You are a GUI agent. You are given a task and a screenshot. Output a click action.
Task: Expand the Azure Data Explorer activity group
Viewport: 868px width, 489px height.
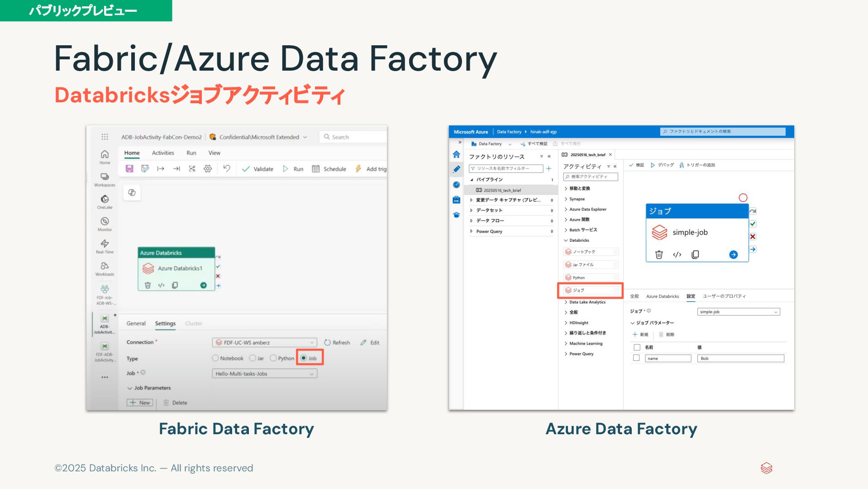click(x=566, y=209)
